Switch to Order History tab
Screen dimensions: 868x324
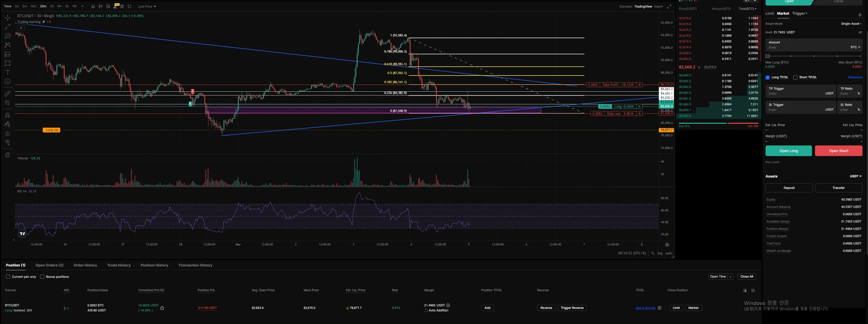85,265
